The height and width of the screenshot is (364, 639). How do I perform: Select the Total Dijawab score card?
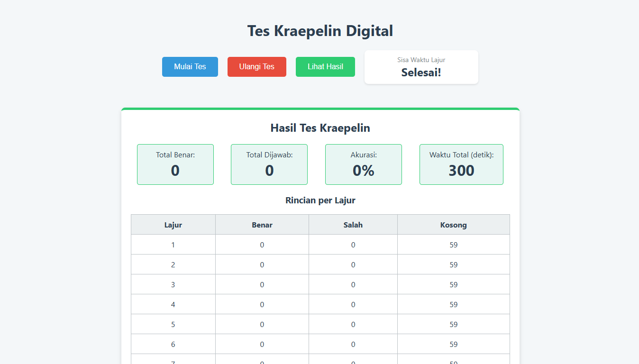(x=269, y=164)
